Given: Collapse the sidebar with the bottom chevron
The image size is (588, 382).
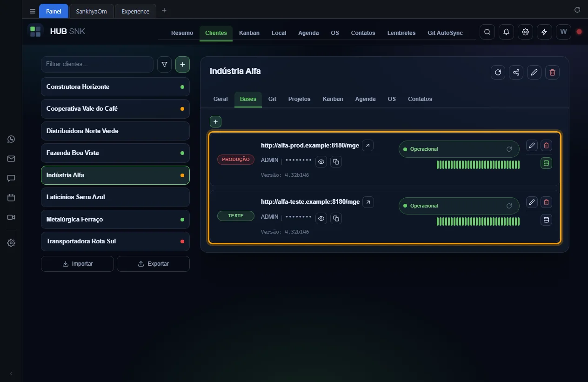Looking at the screenshot, I should tap(11, 374).
